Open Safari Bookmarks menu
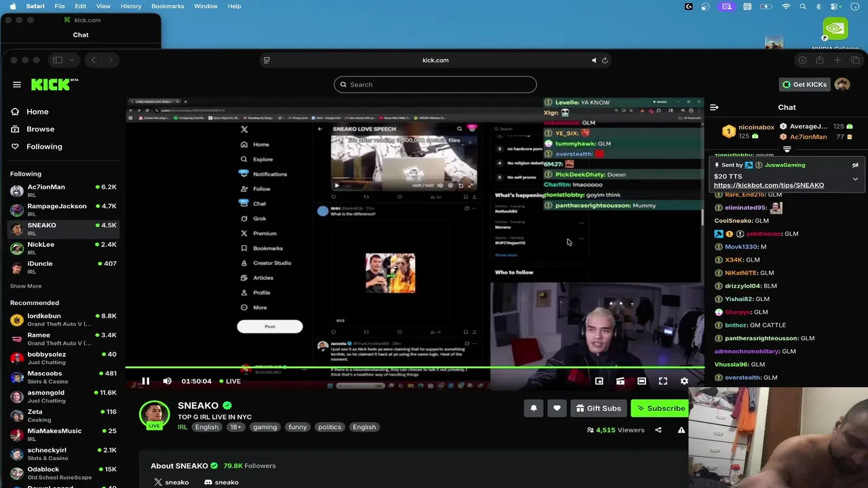Image resolution: width=868 pixels, height=488 pixels. 167,6
